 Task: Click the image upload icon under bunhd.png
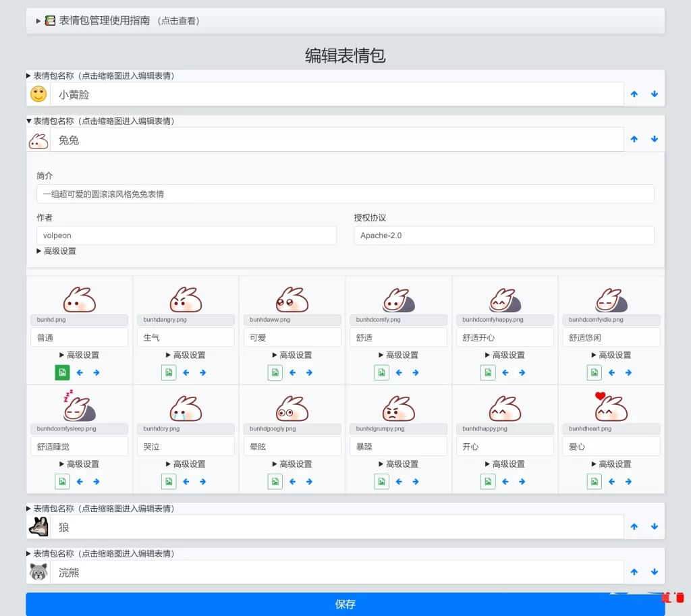point(62,372)
